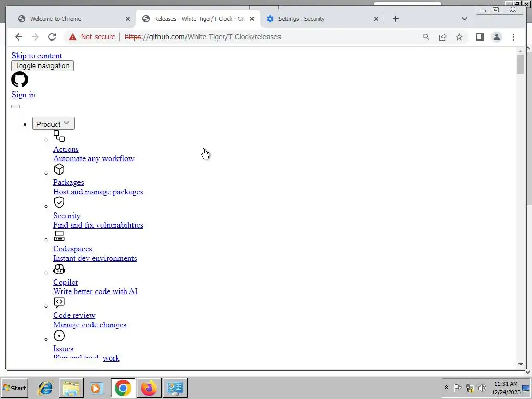Click the forward navigation arrow
The image size is (532, 399).
(35, 37)
